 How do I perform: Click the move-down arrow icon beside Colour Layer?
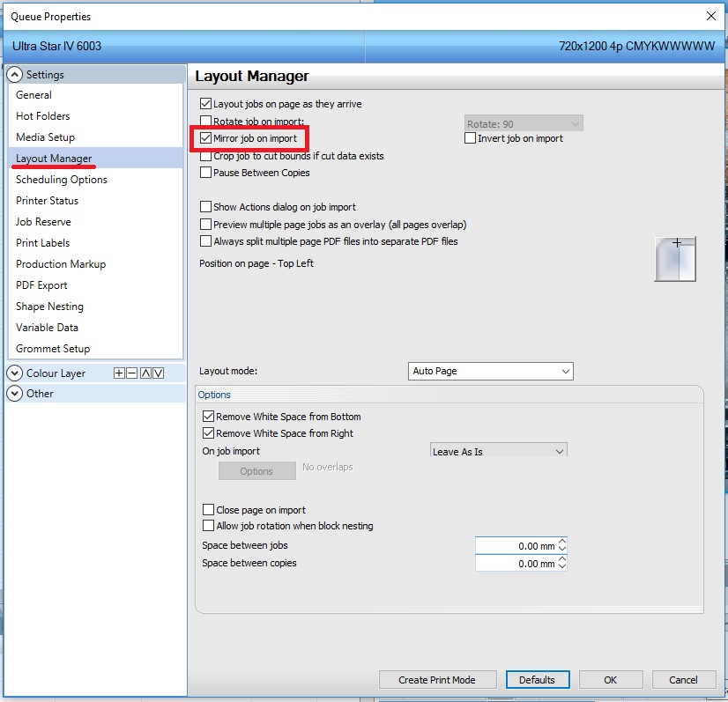159,373
